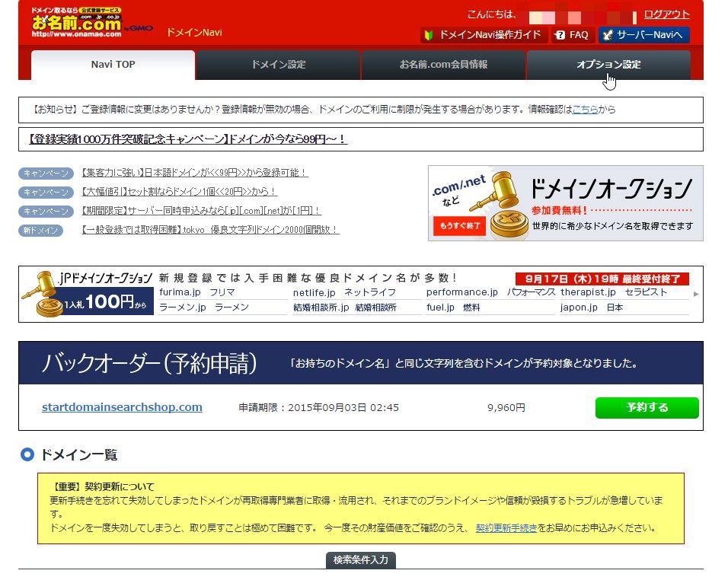Select ラーメン.jp in the auction list
This screenshot has width=728, height=580.
coord(183,308)
